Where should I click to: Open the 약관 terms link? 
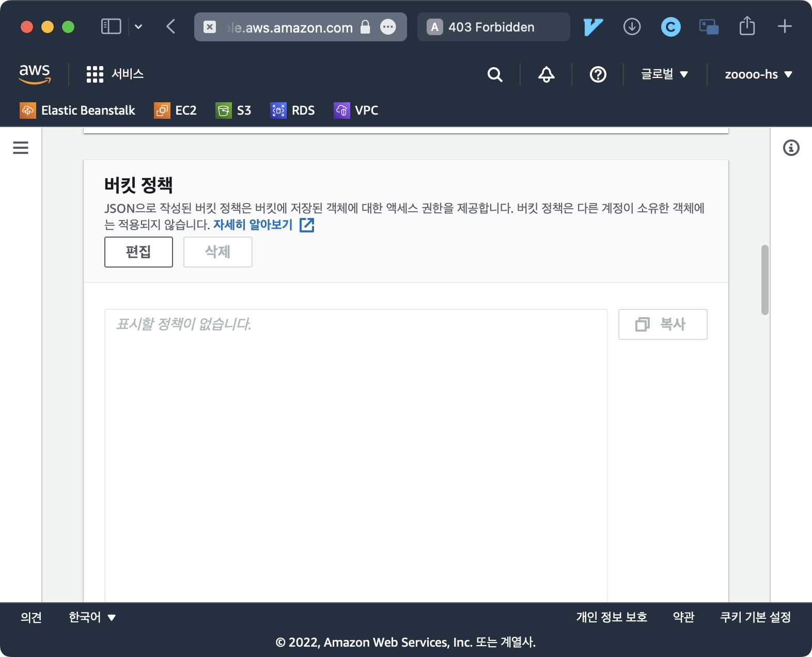pos(683,617)
